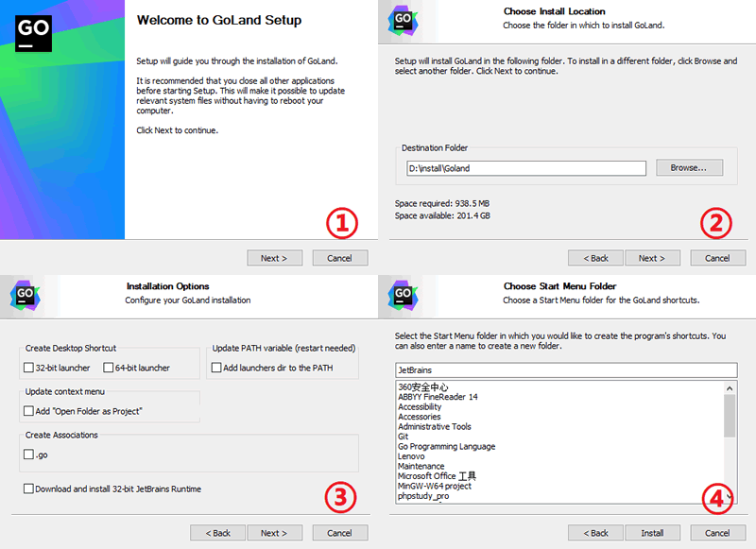756x549 pixels.
Task: Click Next in Welcome to GoLand Setup dialog
Action: pyautogui.click(x=274, y=258)
